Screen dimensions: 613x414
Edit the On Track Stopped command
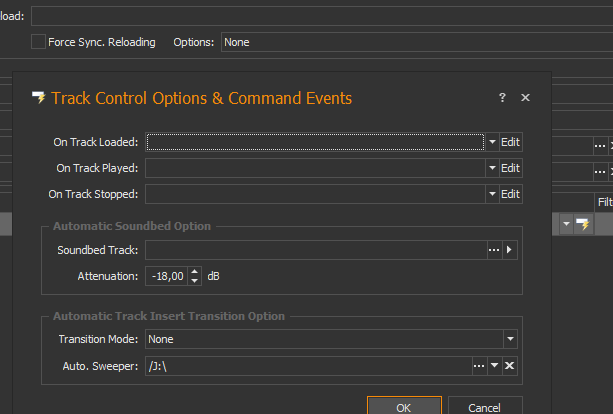click(510, 194)
